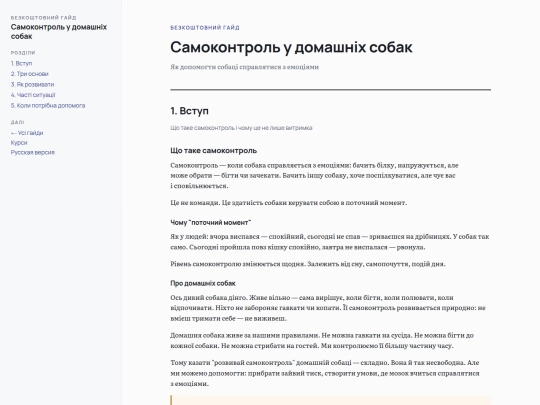Jump to '2. Три основи' section
The width and height of the screenshot is (540, 405).
coord(30,74)
